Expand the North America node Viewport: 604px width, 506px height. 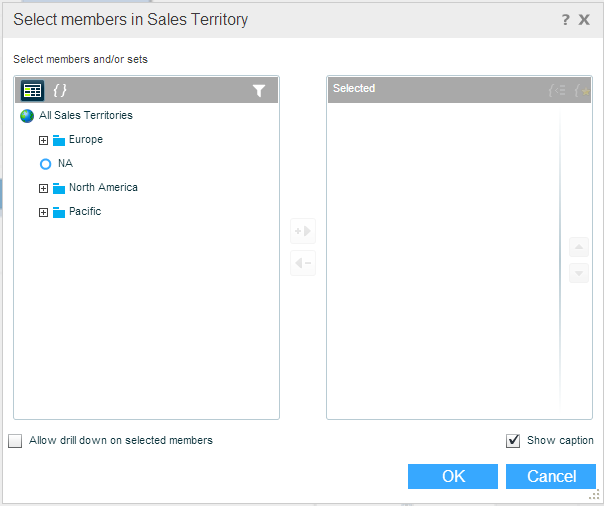(x=43, y=188)
